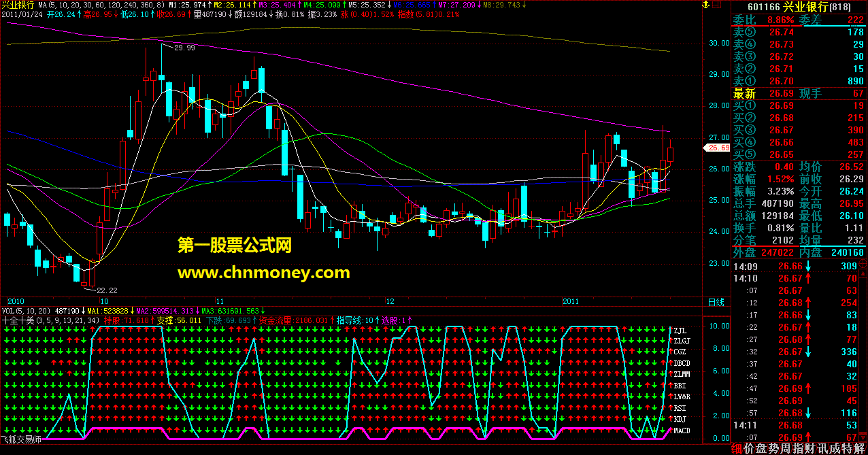
Task: Click the 2011 date marker on the time axis
Action: click(x=571, y=301)
